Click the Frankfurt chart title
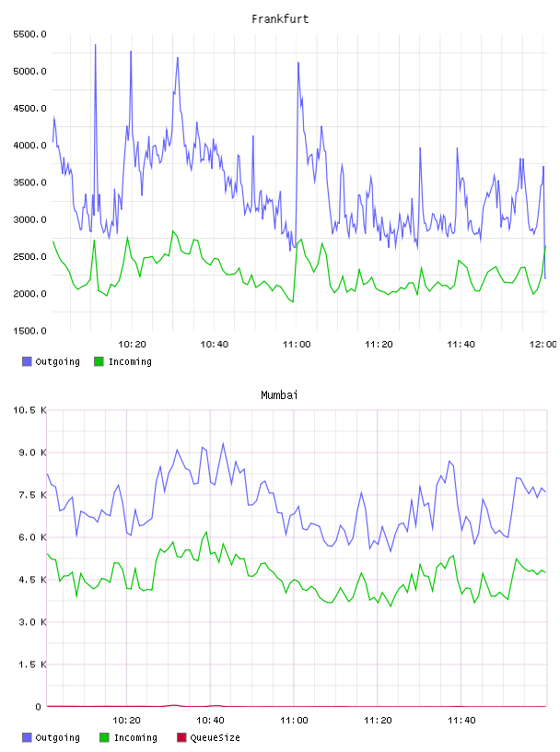The image size is (560, 752). 280,19
